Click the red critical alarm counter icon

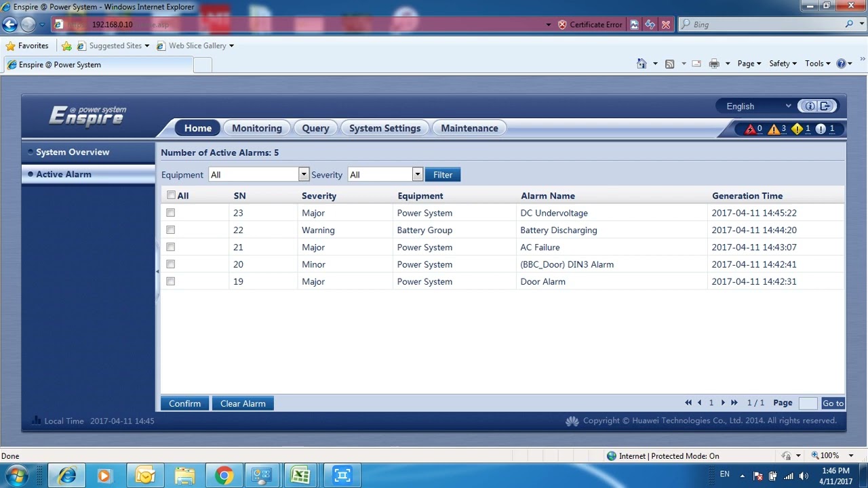[x=750, y=129]
